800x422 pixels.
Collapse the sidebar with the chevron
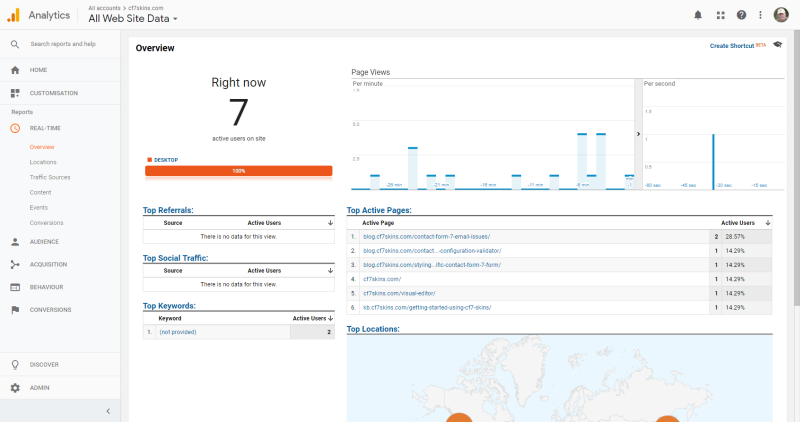point(108,411)
